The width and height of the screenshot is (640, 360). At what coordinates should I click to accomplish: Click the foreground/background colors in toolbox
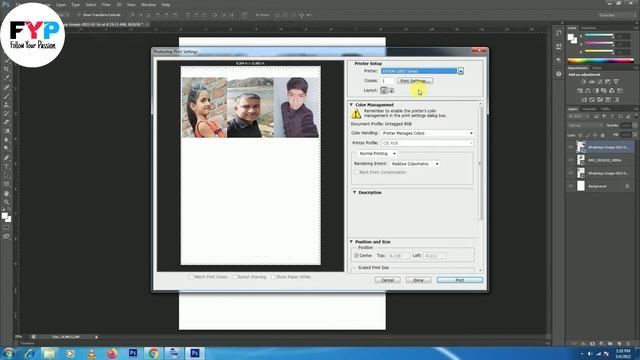click(x=6, y=217)
